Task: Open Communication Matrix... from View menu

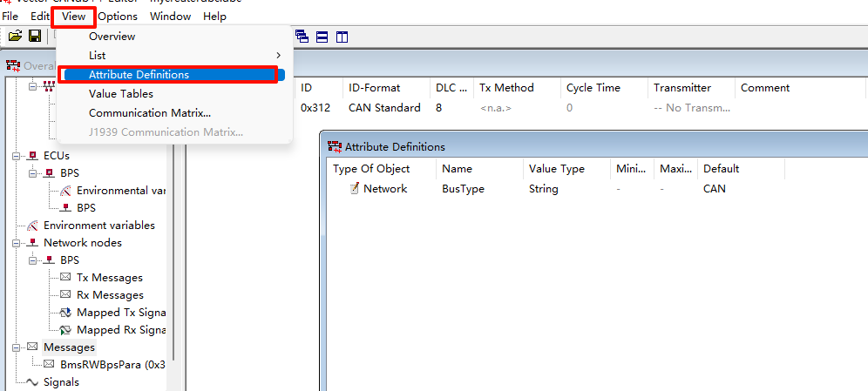Action: (174, 113)
